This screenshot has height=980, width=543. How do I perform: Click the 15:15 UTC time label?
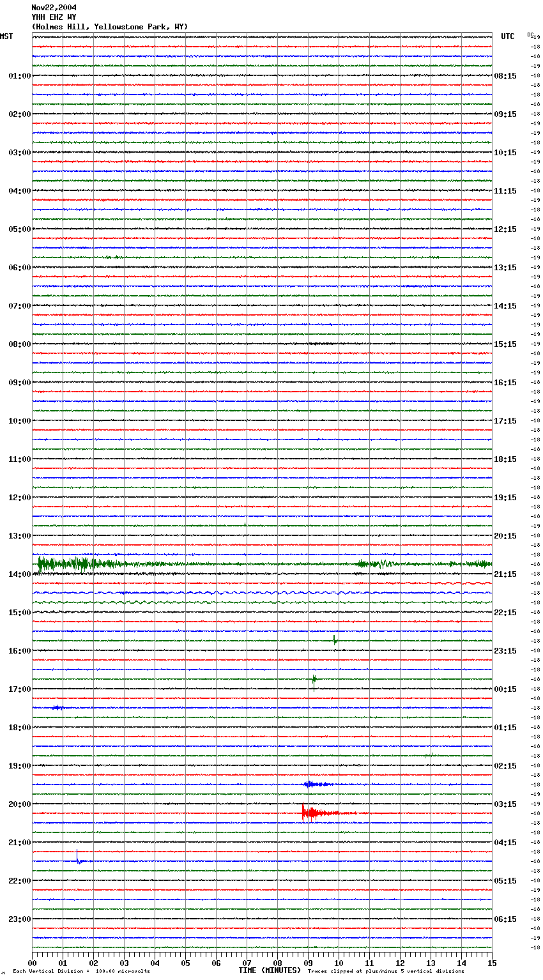tap(505, 344)
